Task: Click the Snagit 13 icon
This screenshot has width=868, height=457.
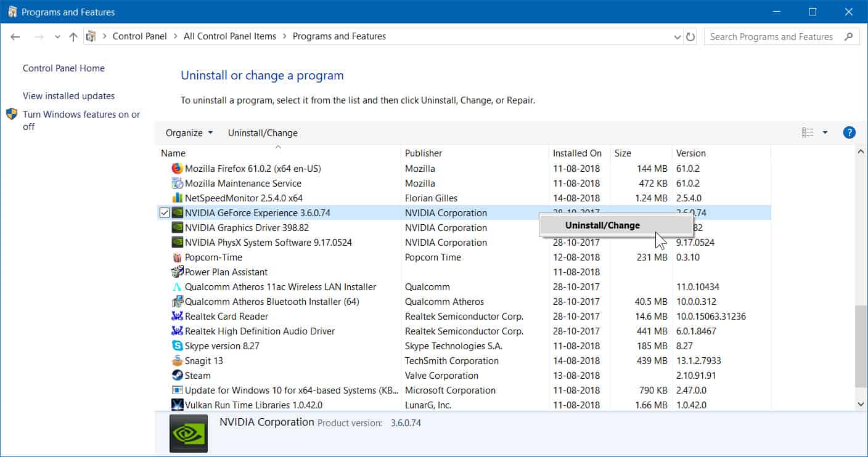Action: tap(178, 360)
